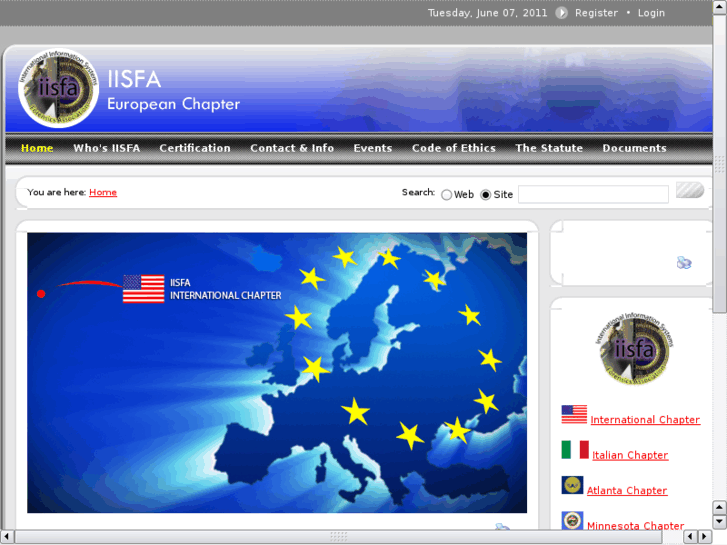This screenshot has height=545, width=727.
Task: Select the Site search radio button
Action: tap(485, 195)
